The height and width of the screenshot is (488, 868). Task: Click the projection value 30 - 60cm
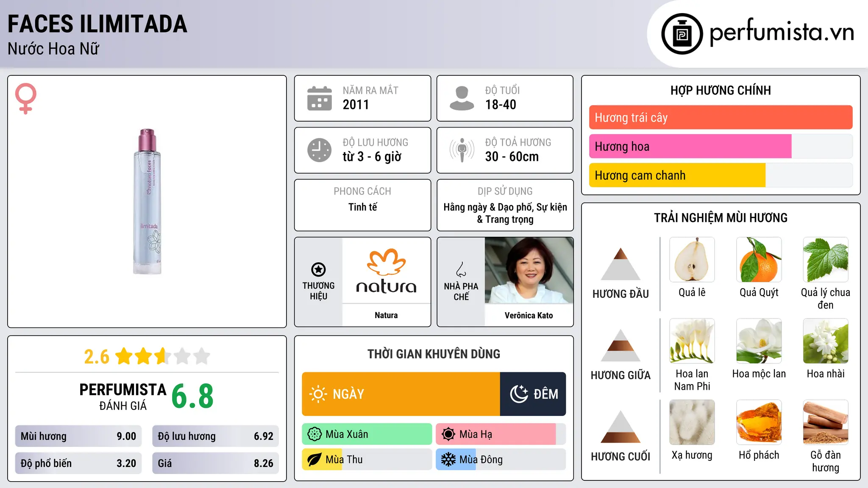pyautogui.click(x=512, y=157)
